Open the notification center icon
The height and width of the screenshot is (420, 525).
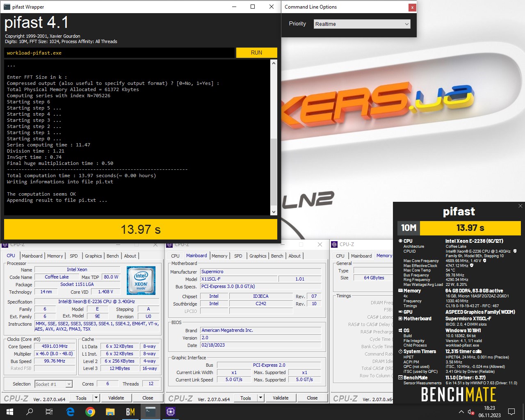pyautogui.click(x=511, y=412)
